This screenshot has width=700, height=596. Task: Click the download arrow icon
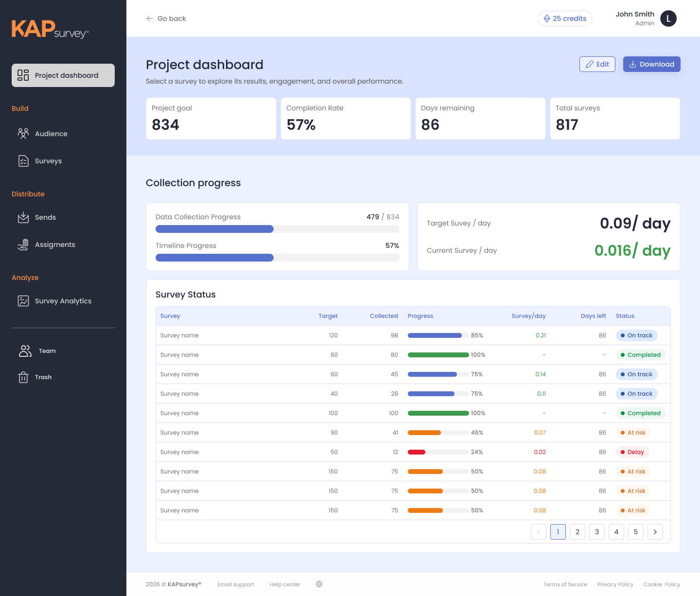(x=633, y=64)
